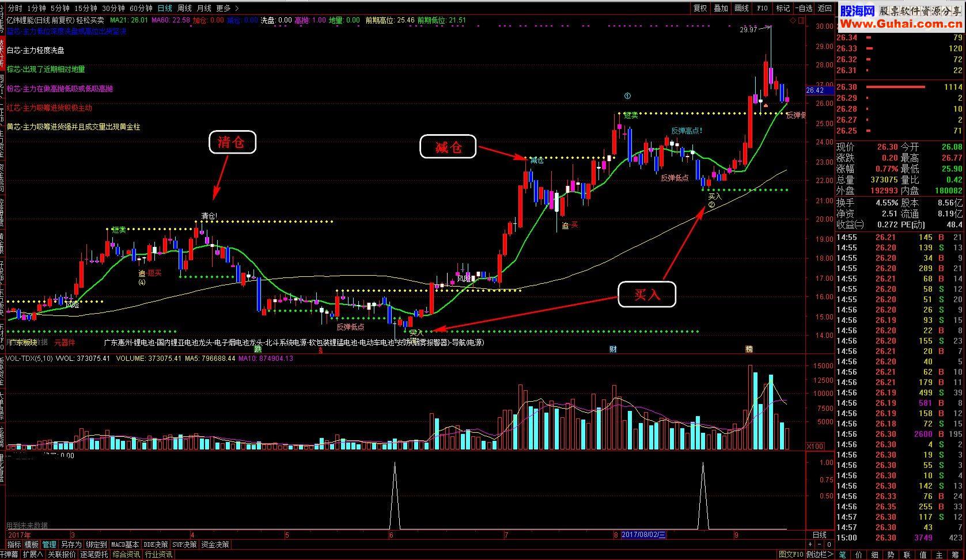
Task: Click the 图文F10 link
Action: point(791,555)
